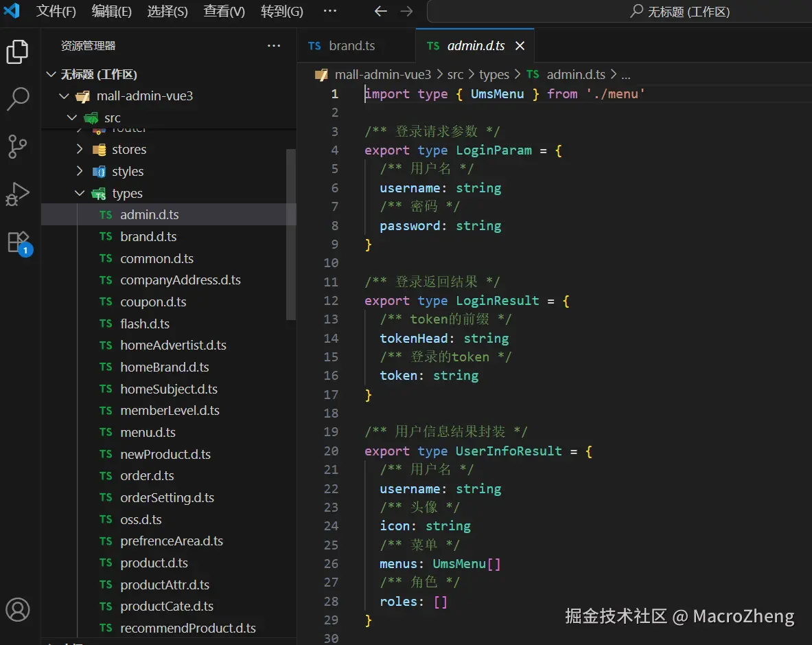Screen dimensions: 812x645
Task: Click mall-admin-vue3 in the breadcrumb
Action: coord(383,75)
